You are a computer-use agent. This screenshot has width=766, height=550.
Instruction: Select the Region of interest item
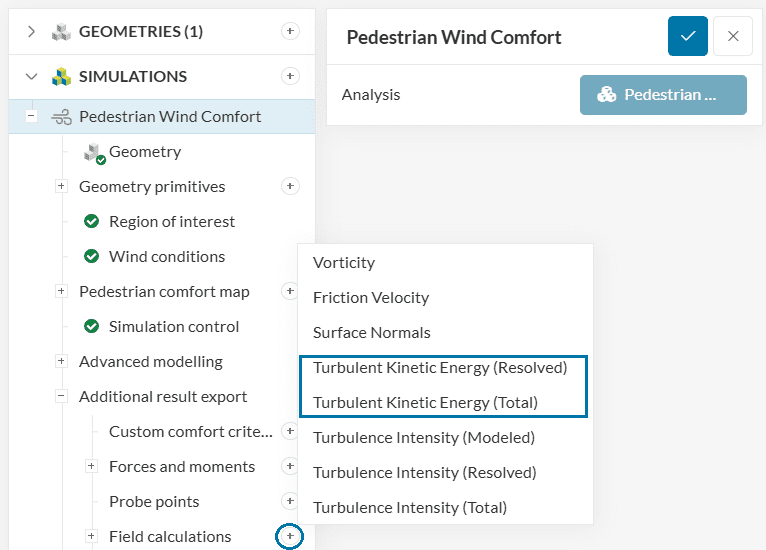[x=172, y=221]
